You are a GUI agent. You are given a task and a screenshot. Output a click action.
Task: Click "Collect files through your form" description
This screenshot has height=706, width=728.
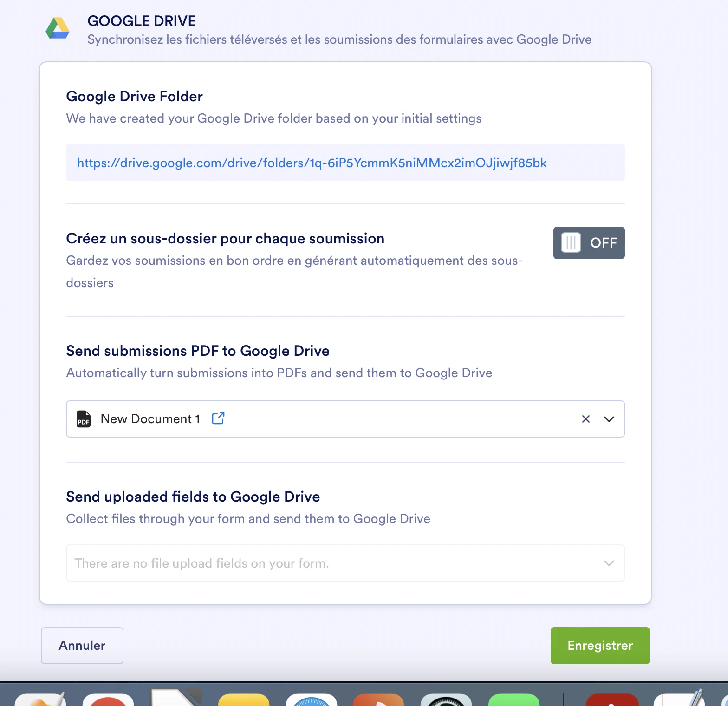point(248,519)
